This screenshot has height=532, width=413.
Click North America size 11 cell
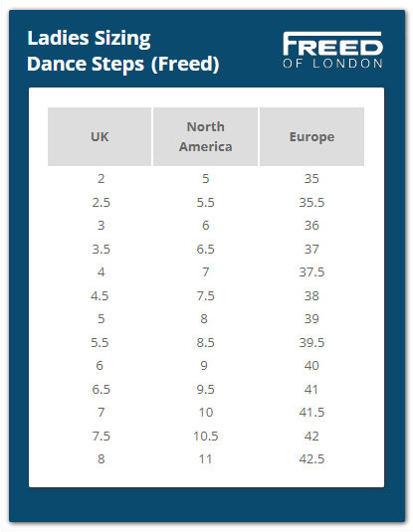pyautogui.click(x=205, y=459)
